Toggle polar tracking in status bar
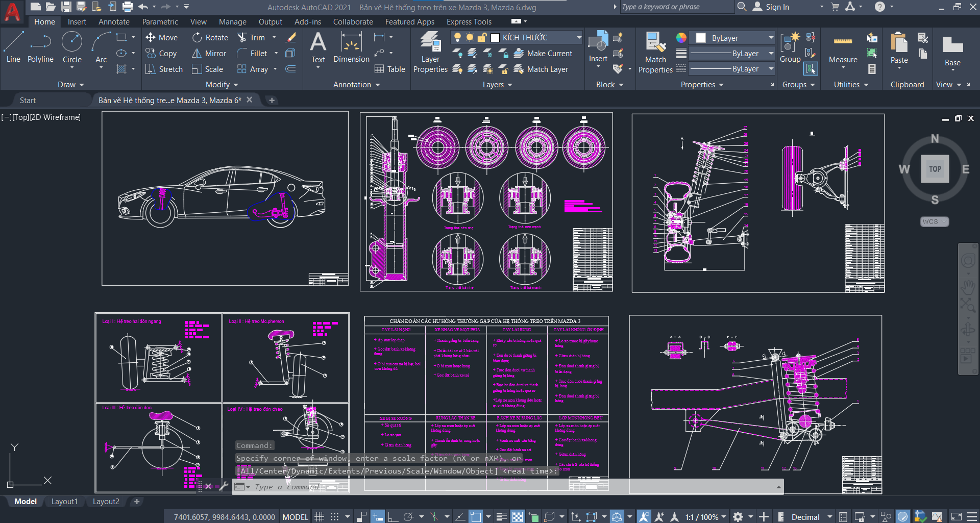The height and width of the screenshot is (523, 980). 408,517
